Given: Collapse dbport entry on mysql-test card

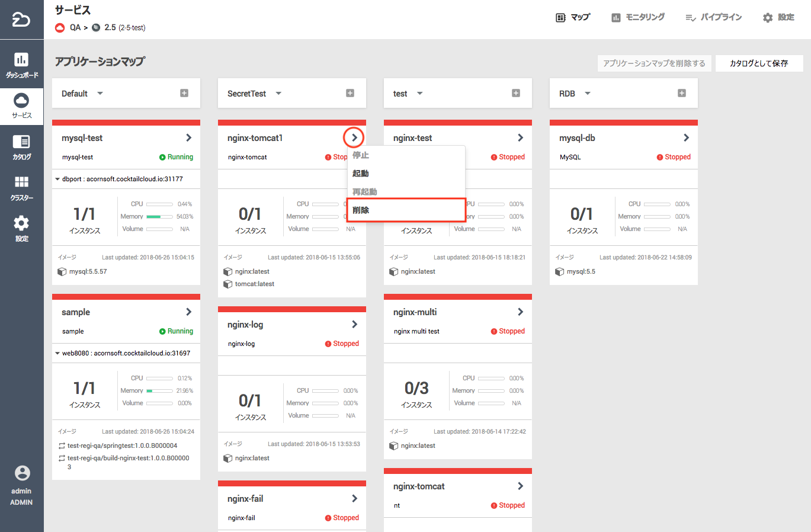Looking at the screenshot, I should [x=57, y=179].
